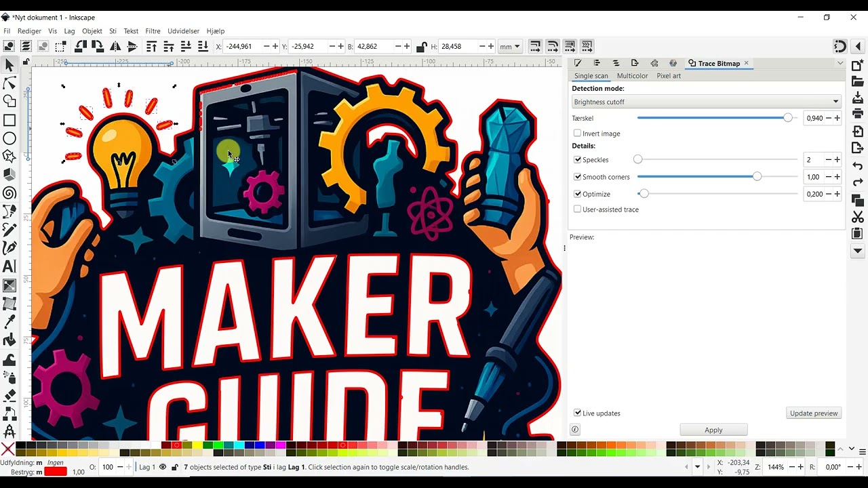
Task: Close the Trace Bitmap tab
Action: [746, 63]
